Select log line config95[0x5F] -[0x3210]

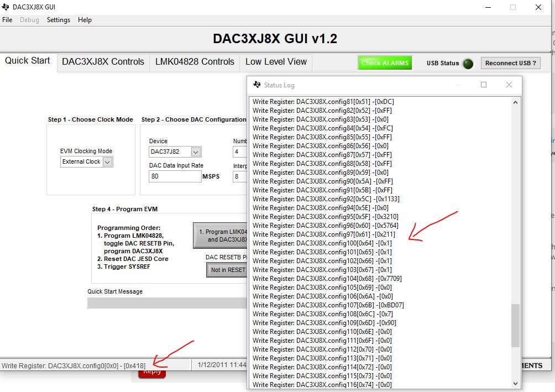coord(325,217)
